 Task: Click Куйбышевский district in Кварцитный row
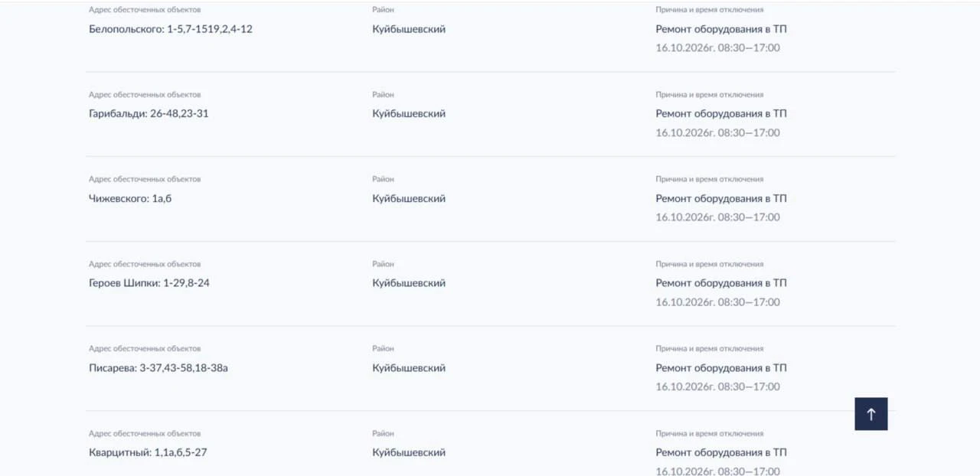click(409, 452)
